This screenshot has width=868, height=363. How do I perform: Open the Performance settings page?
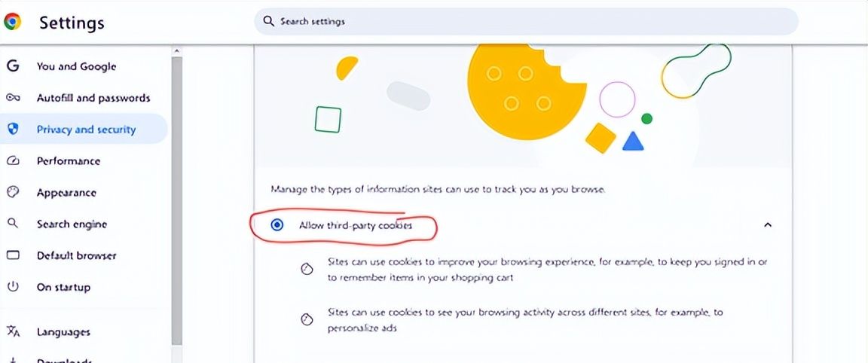pyautogui.click(x=69, y=161)
